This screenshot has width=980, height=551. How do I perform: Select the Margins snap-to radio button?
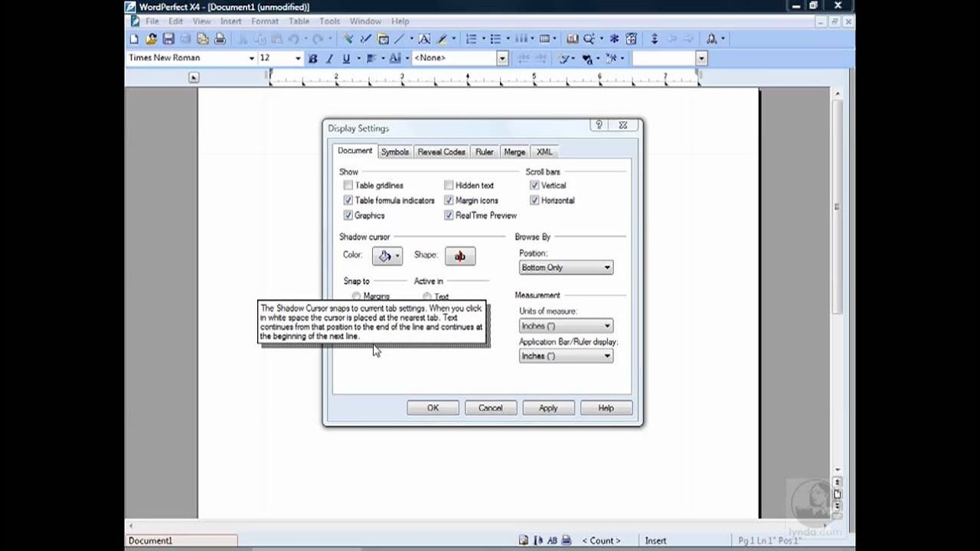click(x=356, y=296)
